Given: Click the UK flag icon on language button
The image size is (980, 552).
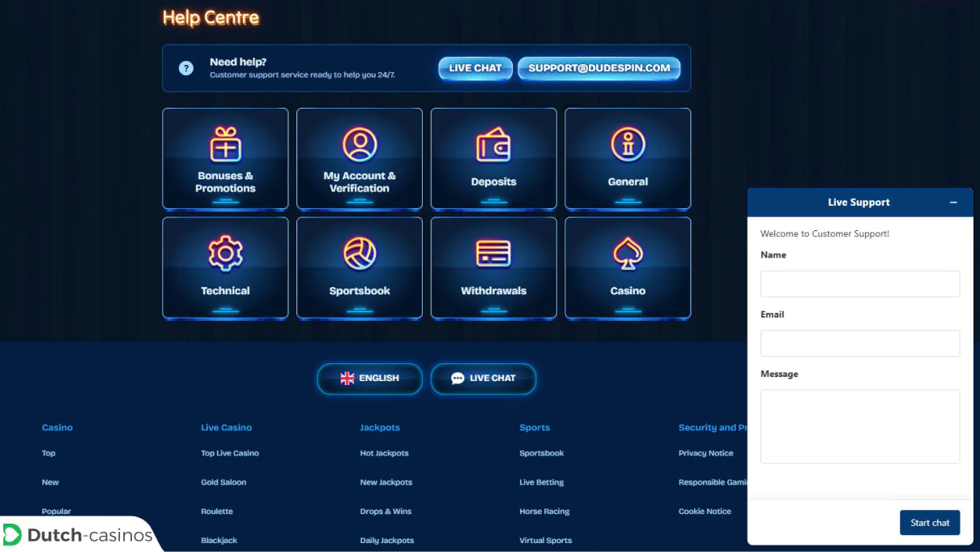Looking at the screenshot, I should point(347,378).
